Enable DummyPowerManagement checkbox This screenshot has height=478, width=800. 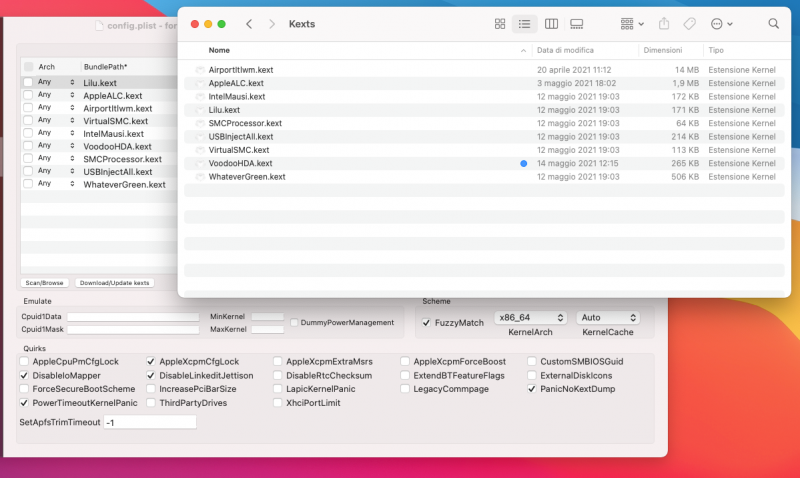coord(294,322)
